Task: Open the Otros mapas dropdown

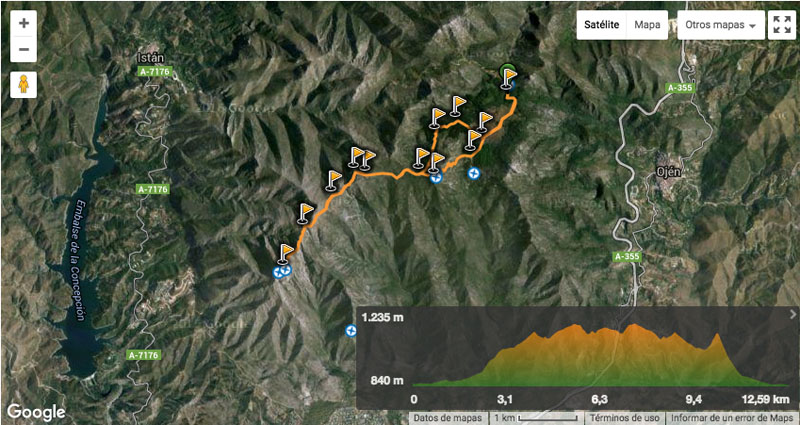Action: 721,24
